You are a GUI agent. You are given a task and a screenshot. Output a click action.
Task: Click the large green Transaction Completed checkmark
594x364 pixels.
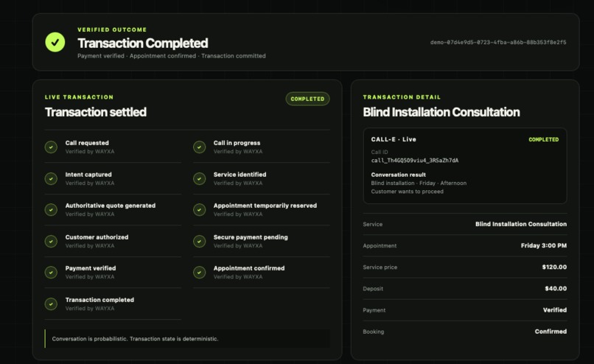pos(55,42)
